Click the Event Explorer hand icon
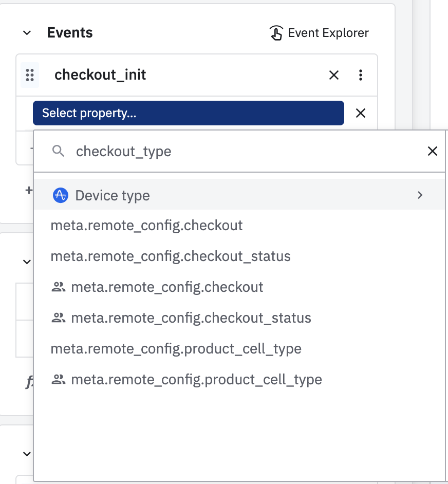Image resolution: width=448 pixels, height=484 pixels. coord(276,33)
